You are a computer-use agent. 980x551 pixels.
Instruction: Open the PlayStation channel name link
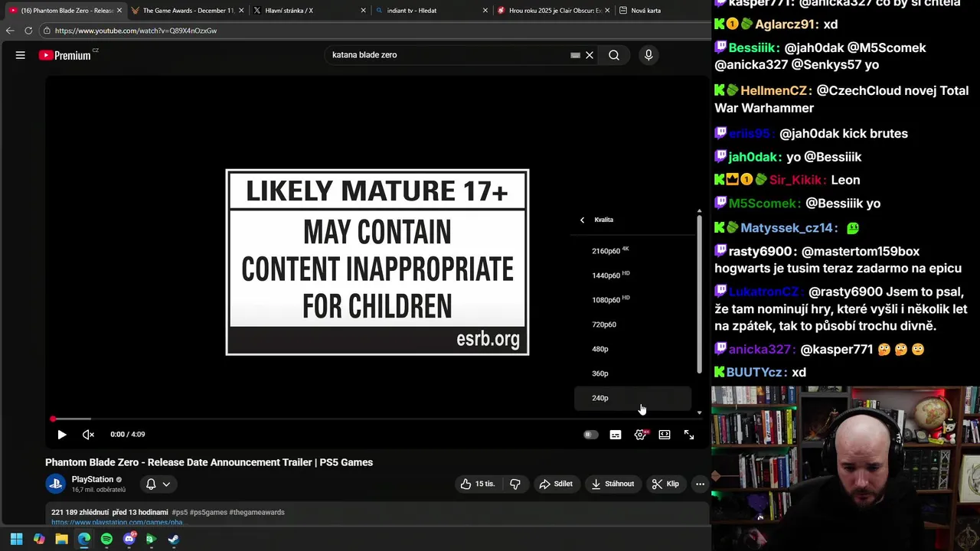pyautogui.click(x=93, y=480)
